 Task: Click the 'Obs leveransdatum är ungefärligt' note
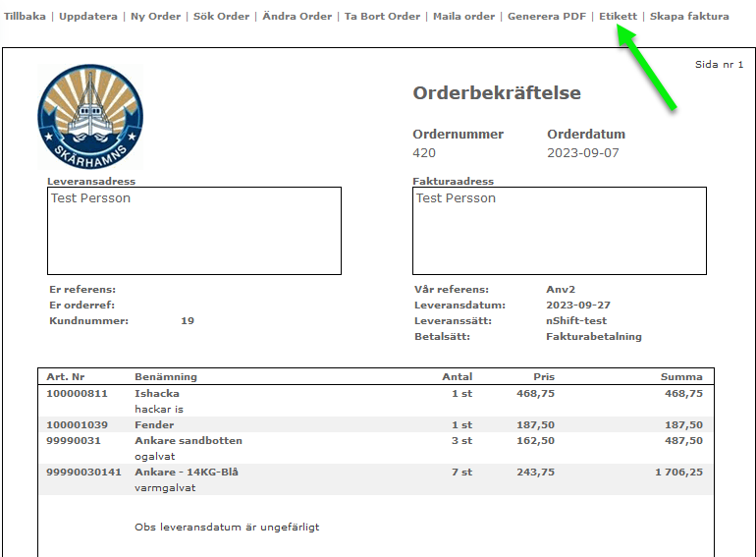[x=227, y=528]
